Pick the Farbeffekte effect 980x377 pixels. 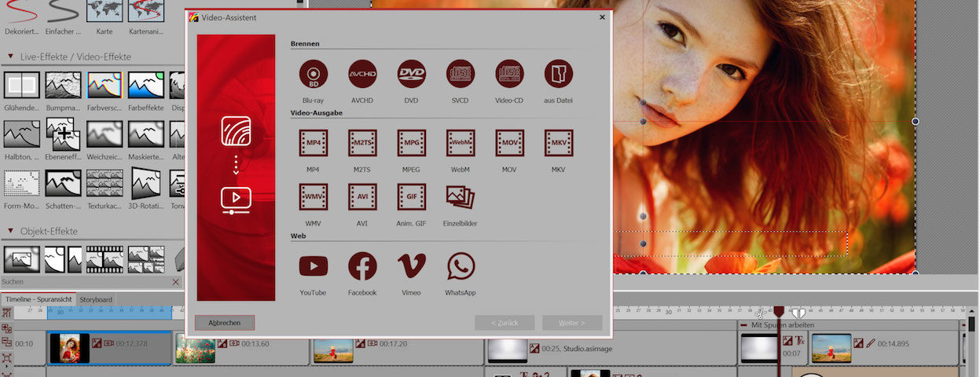tap(146, 85)
